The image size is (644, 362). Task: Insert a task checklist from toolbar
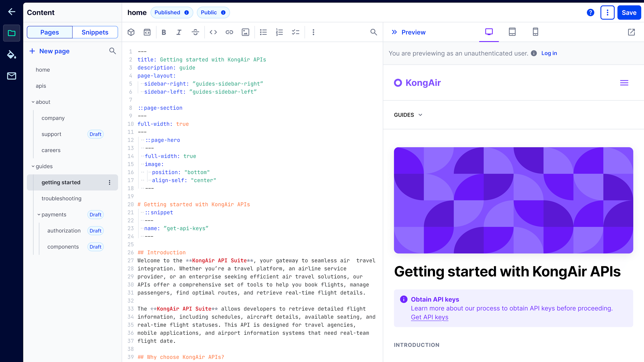click(x=295, y=32)
